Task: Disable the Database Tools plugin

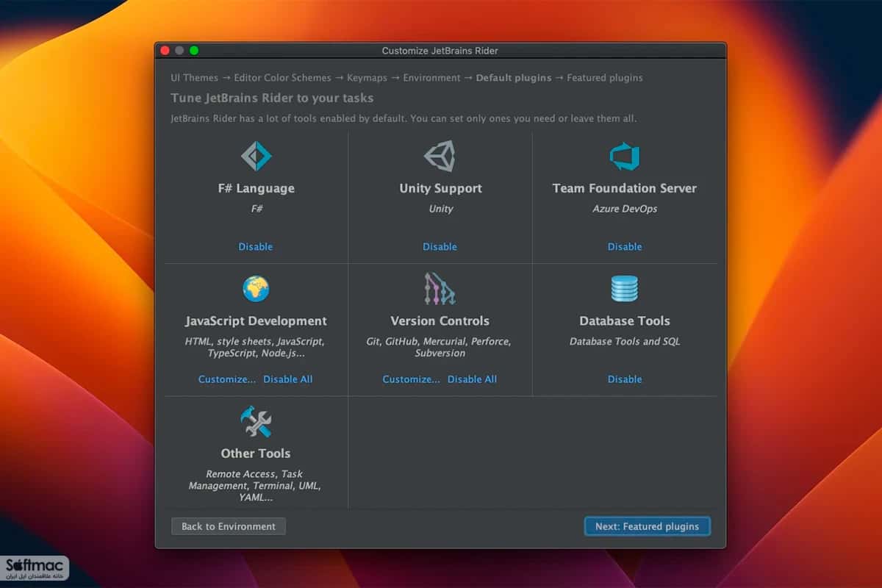Action: (625, 379)
